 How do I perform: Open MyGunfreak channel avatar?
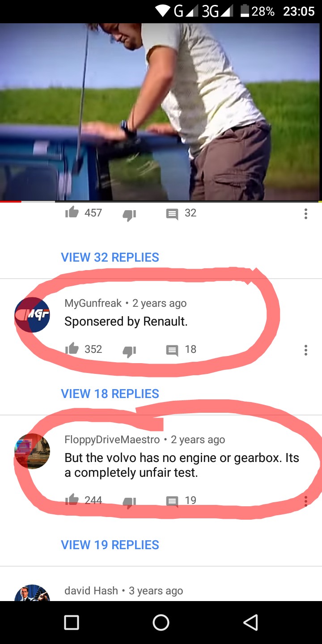[x=32, y=315]
